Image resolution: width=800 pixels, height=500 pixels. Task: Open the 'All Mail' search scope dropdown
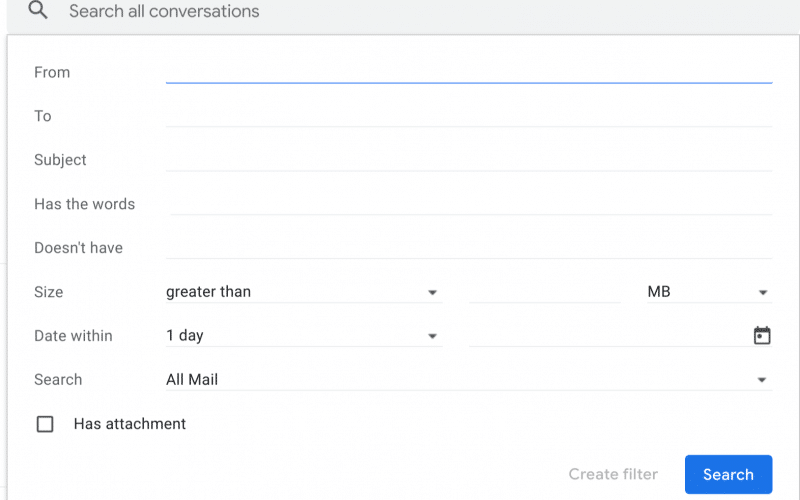(x=468, y=380)
